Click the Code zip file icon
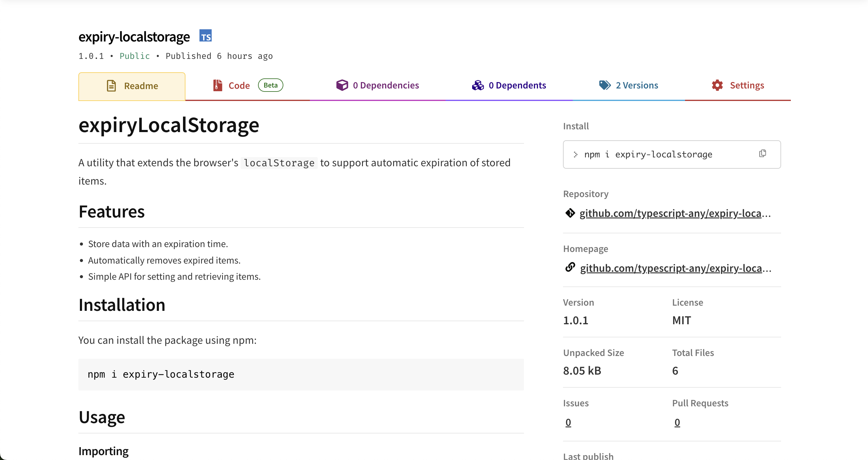868x460 pixels. [x=218, y=86]
